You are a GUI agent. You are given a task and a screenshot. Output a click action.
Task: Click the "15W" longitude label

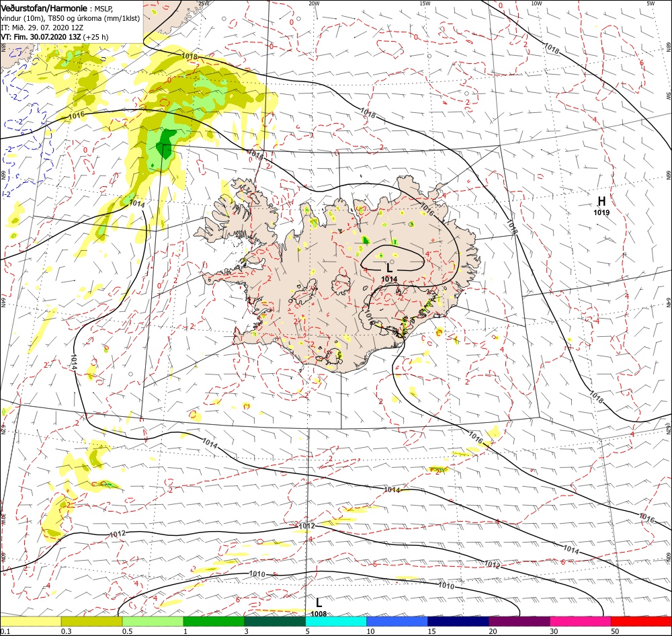click(x=425, y=3)
